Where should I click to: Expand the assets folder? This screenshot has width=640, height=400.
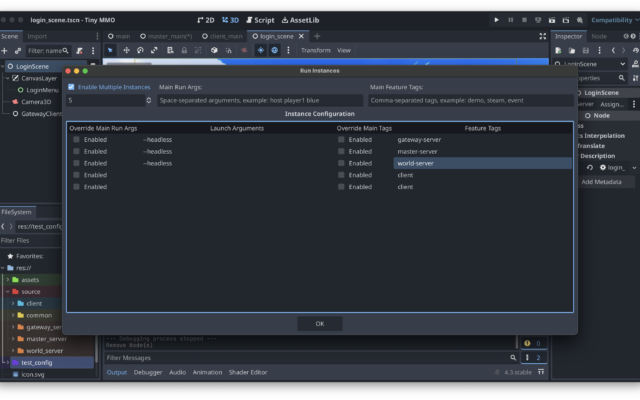pyautogui.click(x=8, y=280)
